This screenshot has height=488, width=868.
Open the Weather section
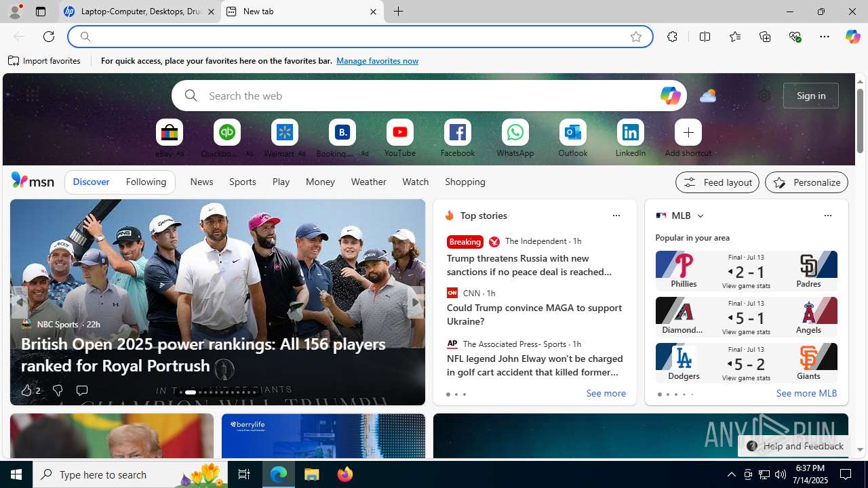[368, 182]
